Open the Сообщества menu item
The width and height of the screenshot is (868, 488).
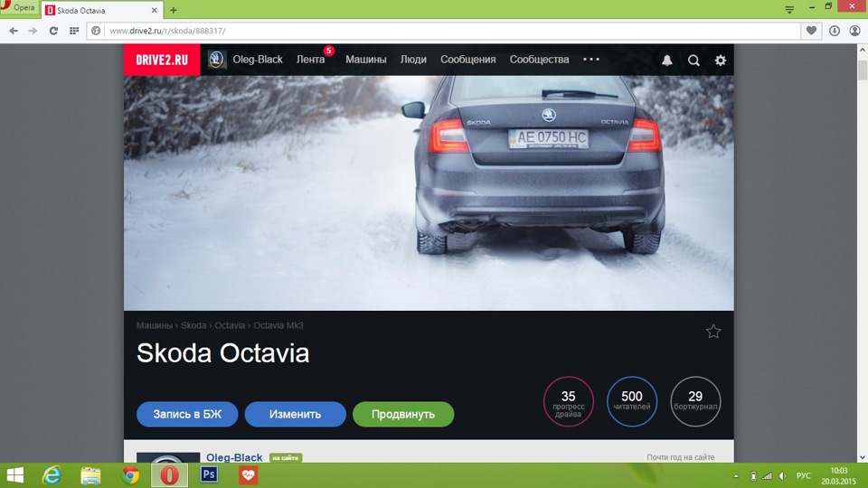click(539, 60)
